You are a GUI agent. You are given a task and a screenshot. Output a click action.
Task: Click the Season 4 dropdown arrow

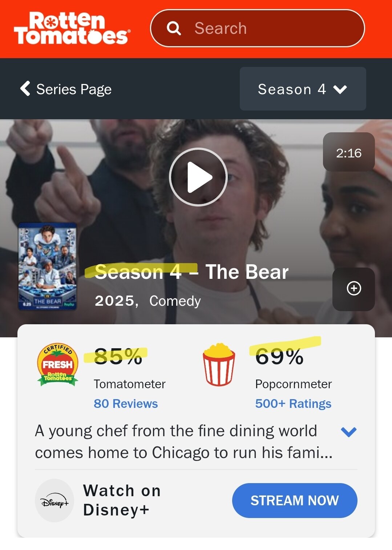[340, 89]
